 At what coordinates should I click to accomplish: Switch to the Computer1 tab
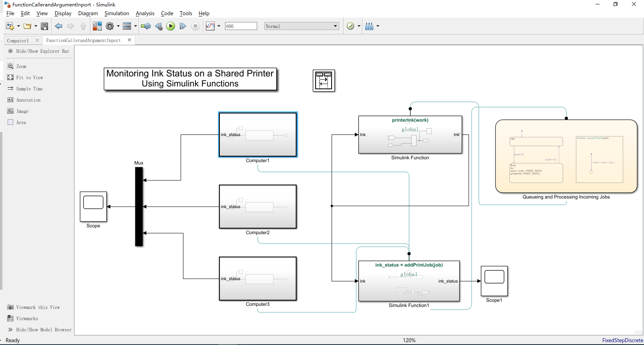coord(18,40)
